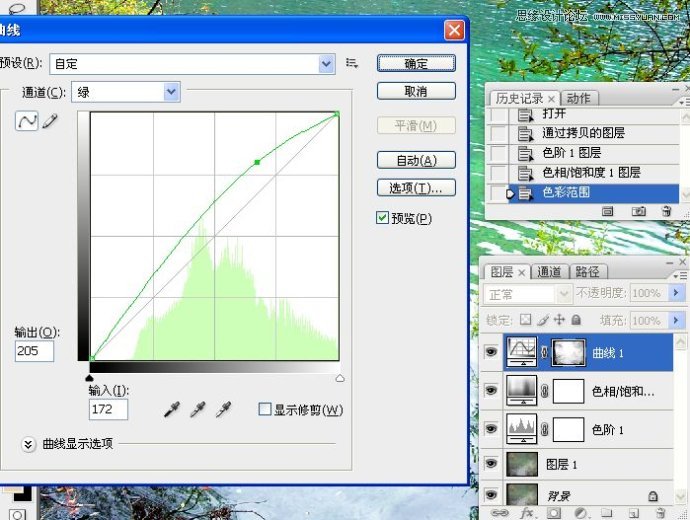Screen dimensions: 690x520
Task: Enable the 显示修剪 show clipping checkbox
Action: 264,409
